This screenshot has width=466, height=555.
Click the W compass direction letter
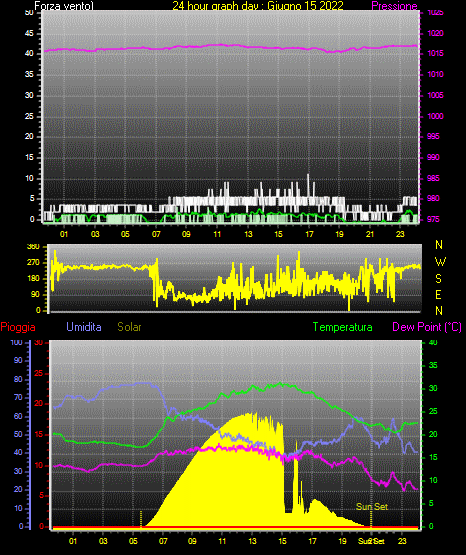click(440, 262)
